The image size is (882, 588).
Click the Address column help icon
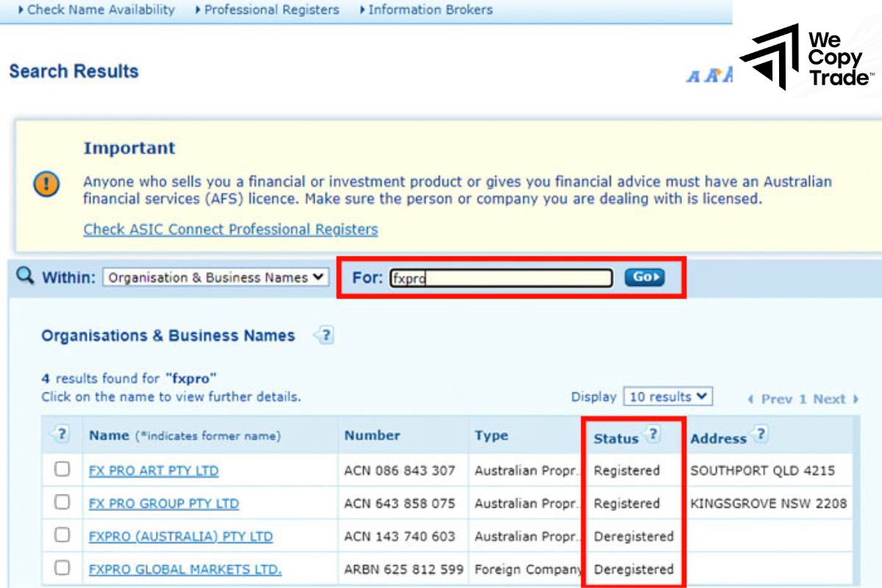pyautogui.click(x=760, y=435)
